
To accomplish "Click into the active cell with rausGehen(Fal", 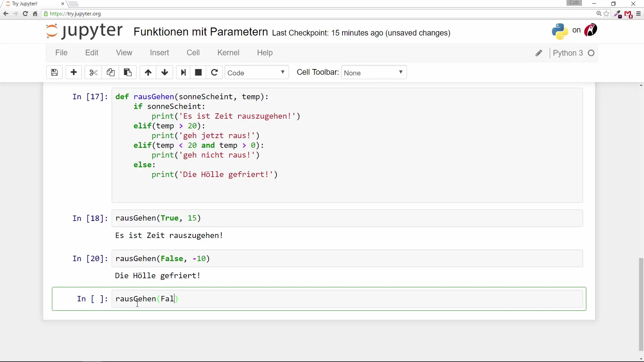I will click(347, 299).
